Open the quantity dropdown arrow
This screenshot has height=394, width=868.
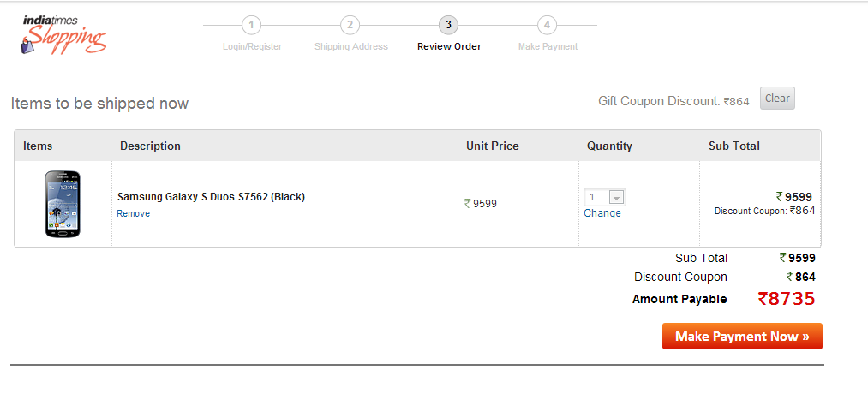tap(617, 197)
